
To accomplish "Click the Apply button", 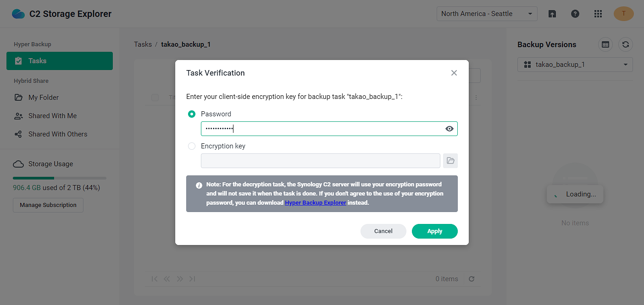I will point(434,231).
